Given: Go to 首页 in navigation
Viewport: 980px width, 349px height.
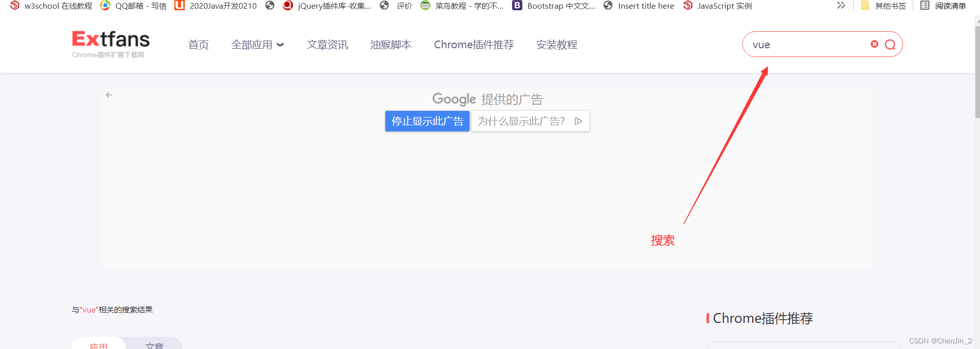Looking at the screenshot, I should coord(199,45).
